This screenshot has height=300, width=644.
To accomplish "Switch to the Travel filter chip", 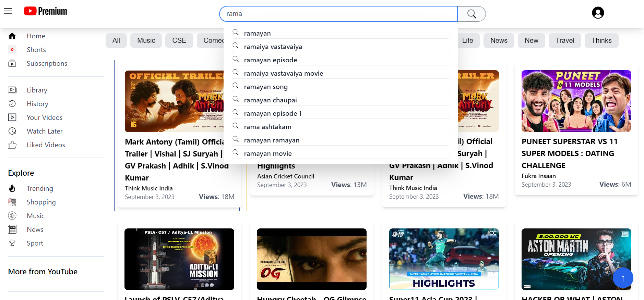I will pyautogui.click(x=564, y=40).
